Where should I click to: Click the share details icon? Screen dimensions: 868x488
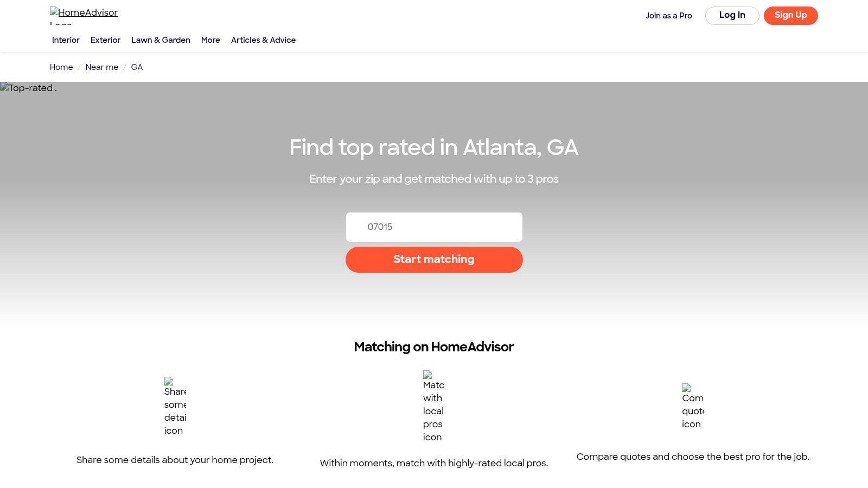pos(175,406)
